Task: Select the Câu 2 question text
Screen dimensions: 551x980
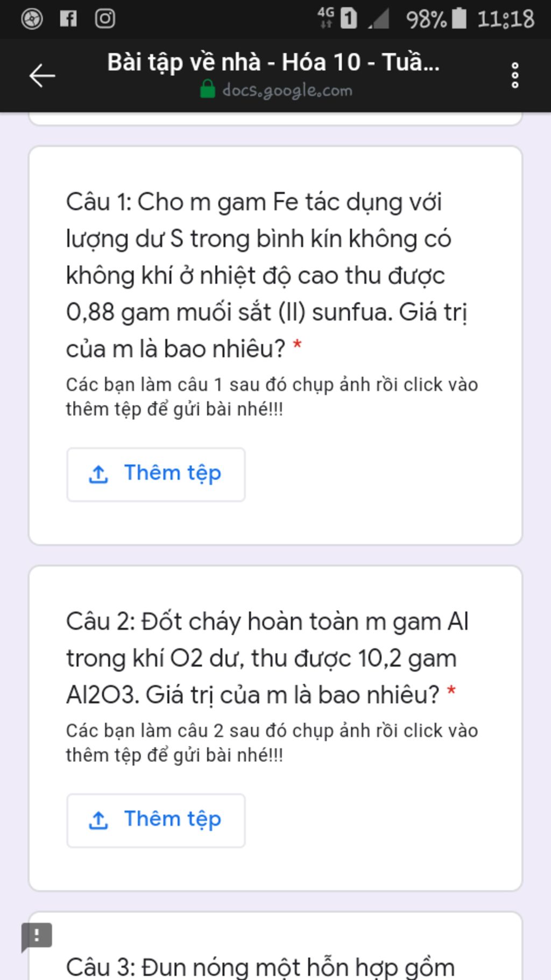Action: pos(267,658)
